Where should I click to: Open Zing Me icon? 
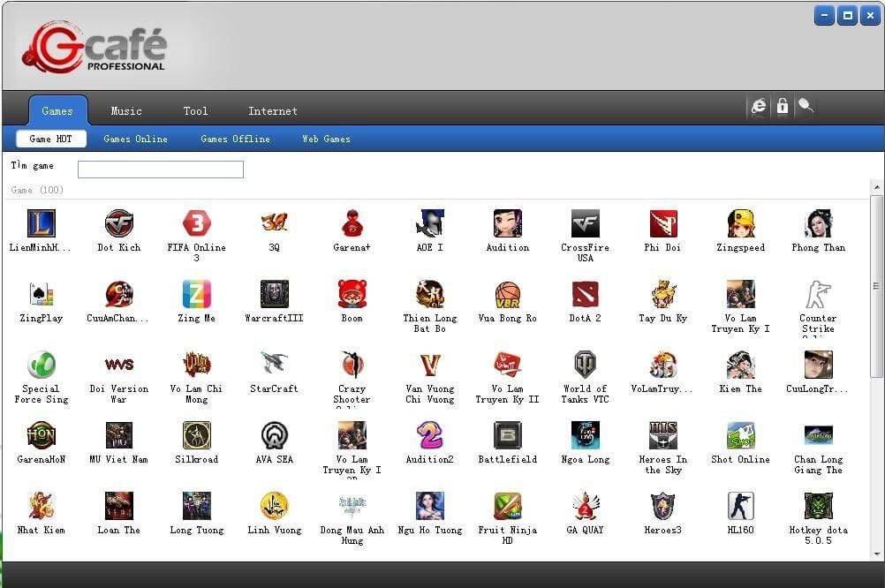196,294
